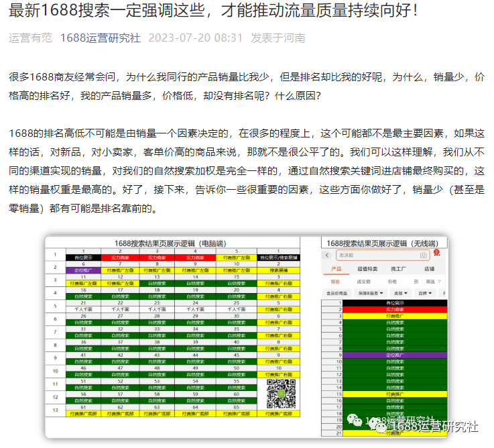The height and width of the screenshot is (448, 494).
Task: Click the 千人千面 cell under number 23
Action: [157, 310]
